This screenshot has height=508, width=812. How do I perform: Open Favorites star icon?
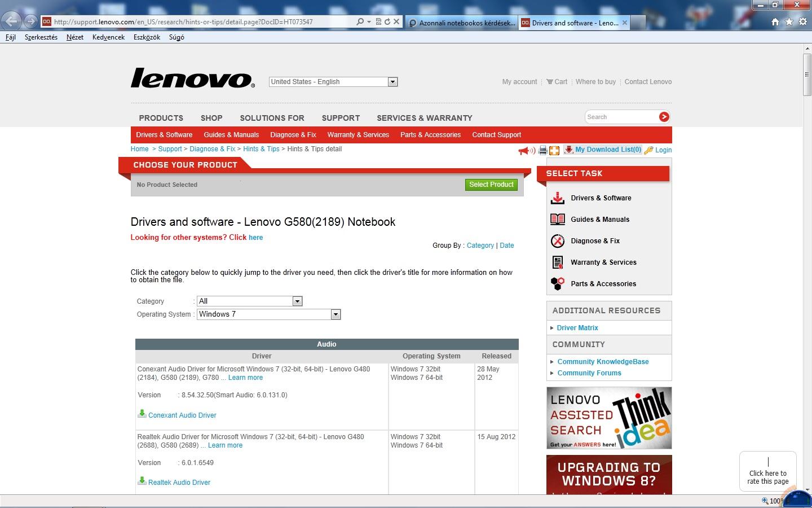pos(789,21)
